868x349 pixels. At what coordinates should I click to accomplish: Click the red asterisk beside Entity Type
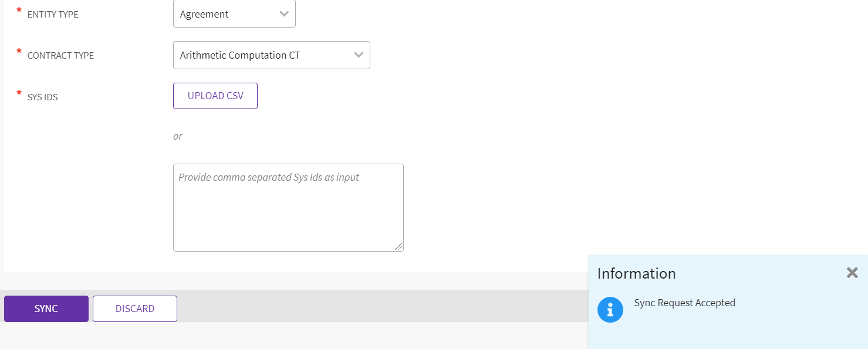coord(19,11)
